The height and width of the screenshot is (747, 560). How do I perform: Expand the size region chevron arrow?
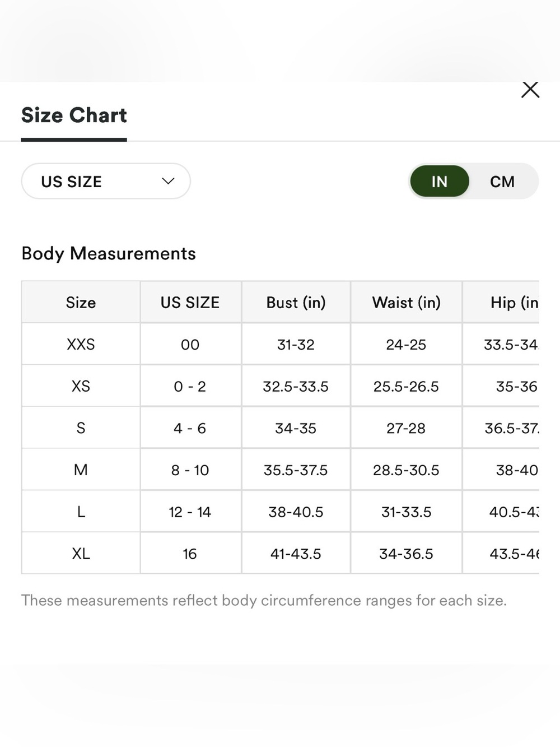pyautogui.click(x=168, y=181)
